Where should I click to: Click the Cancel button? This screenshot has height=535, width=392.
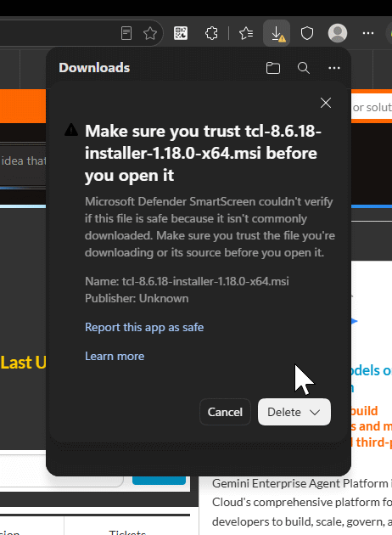coord(225,412)
